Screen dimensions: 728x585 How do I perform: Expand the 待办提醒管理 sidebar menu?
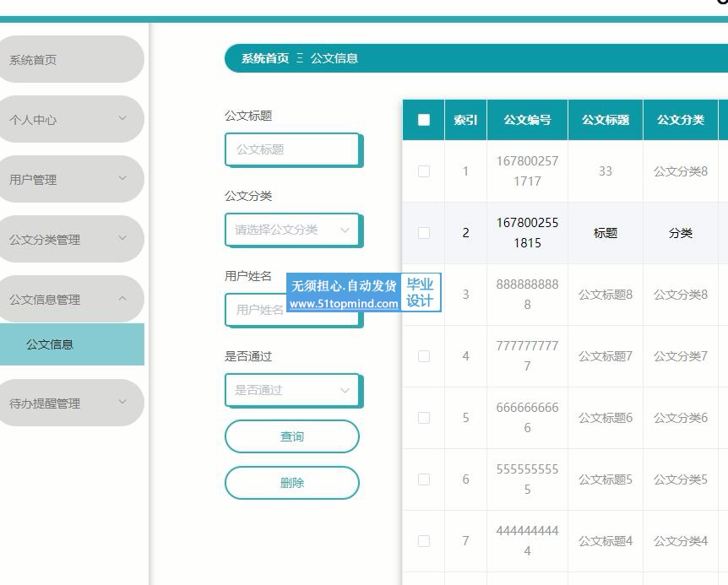coord(71,403)
